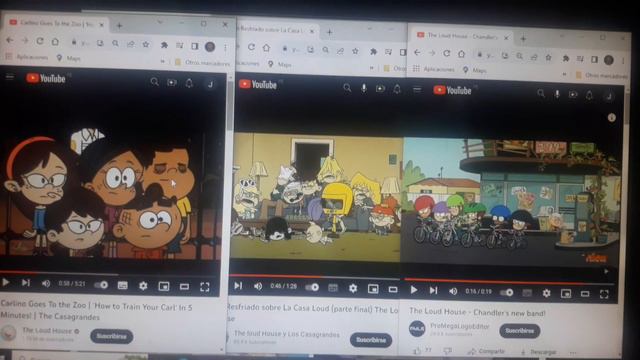
Task: Open settings gear in middle window player
Action: point(353,289)
